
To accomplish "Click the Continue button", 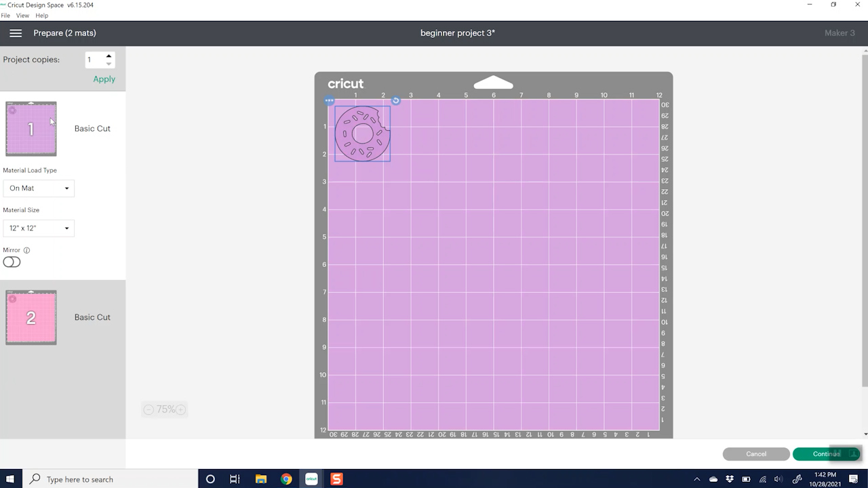I will click(x=827, y=454).
